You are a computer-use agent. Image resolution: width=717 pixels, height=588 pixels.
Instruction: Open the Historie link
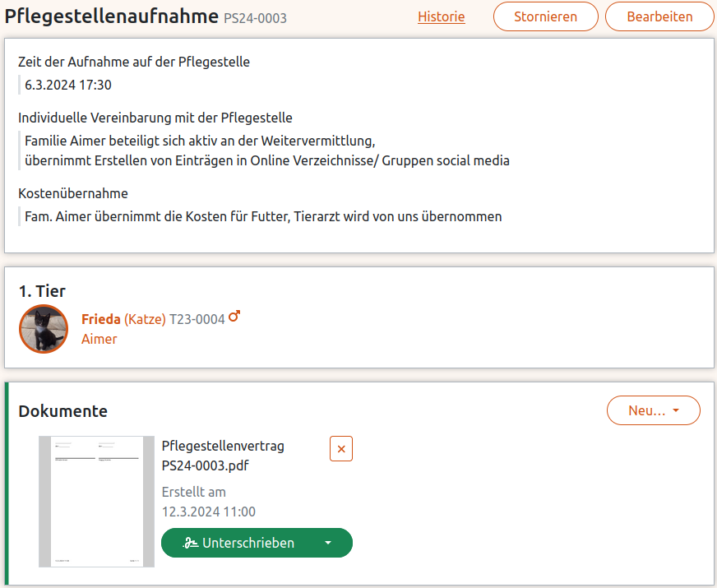coord(441,16)
